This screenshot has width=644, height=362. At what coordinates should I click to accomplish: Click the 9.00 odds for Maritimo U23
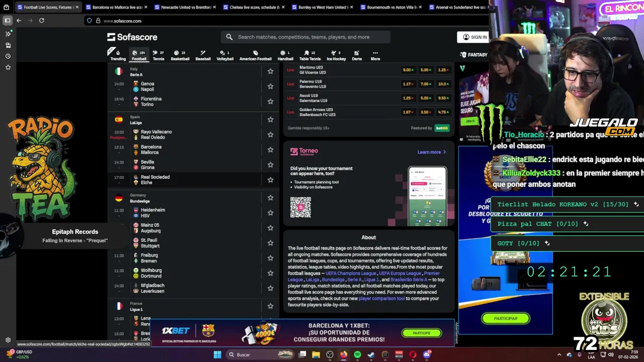[x=408, y=70]
